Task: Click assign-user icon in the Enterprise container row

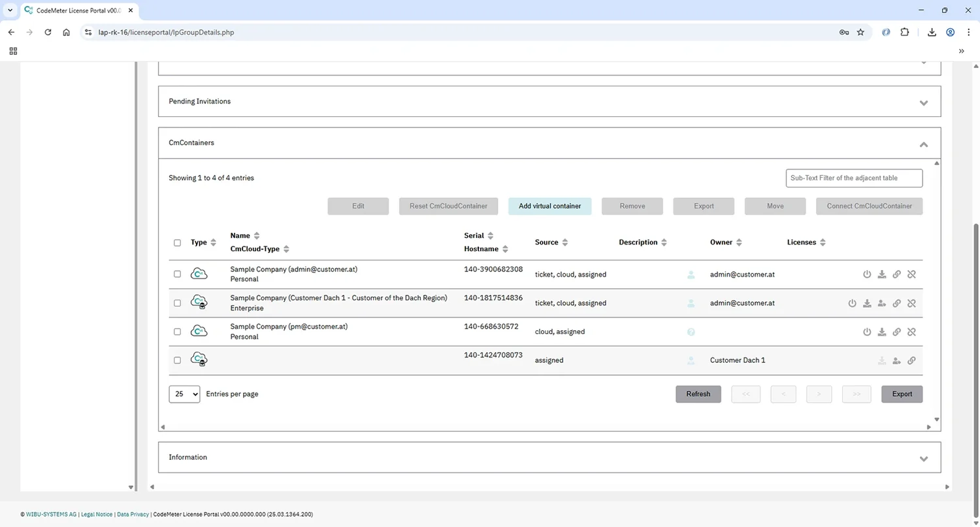Action: click(882, 303)
